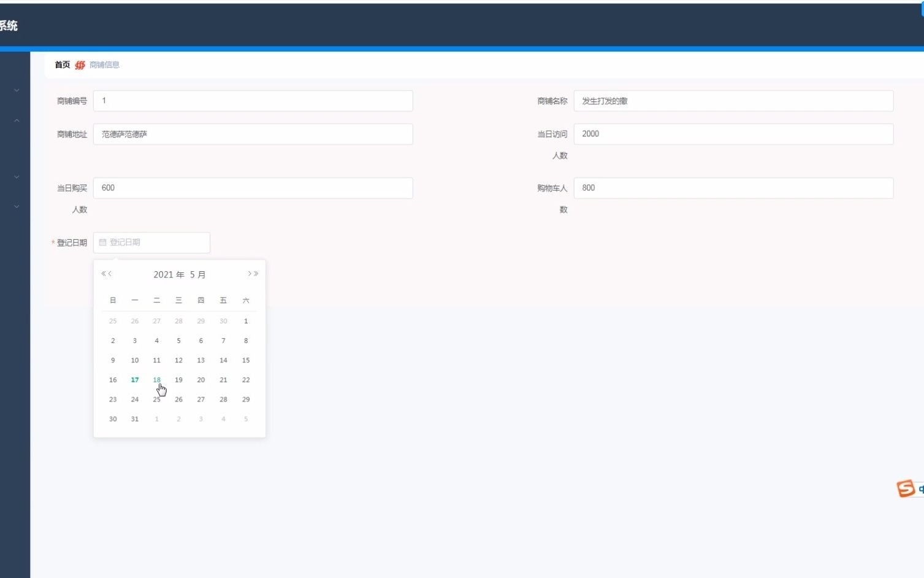
Task: Expand the topmost sidebar menu chevron
Action: point(17,90)
